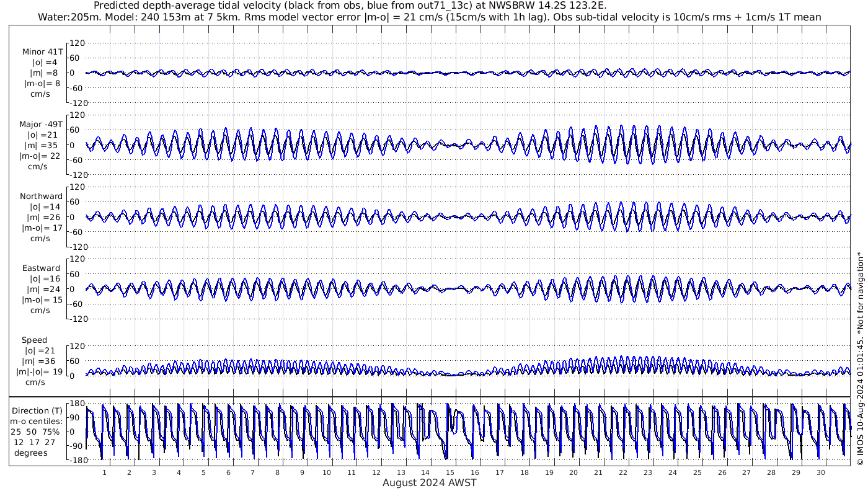
Task: Select the 'Major -49T' panel label
Action: (41, 125)
